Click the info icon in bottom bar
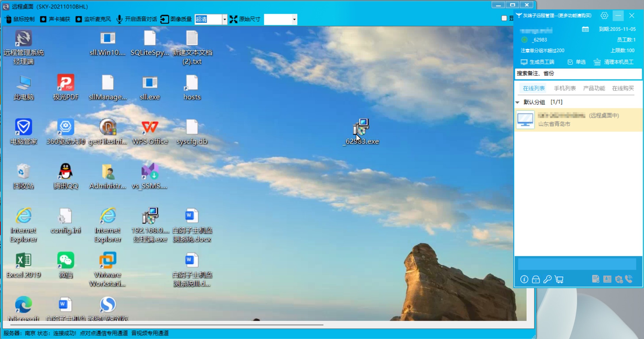Image resolution: width=644 pixels, height=339 pixels. [x=524, y=279]
